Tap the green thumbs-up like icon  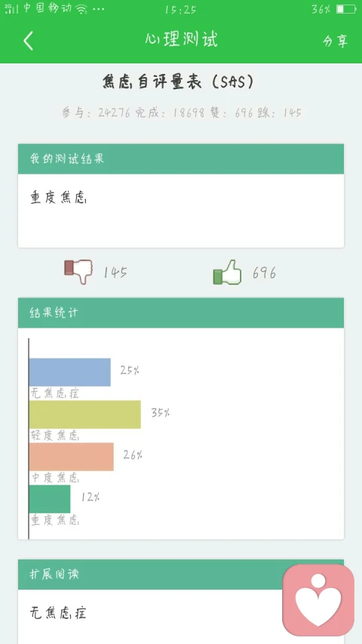tap(227, 272)
